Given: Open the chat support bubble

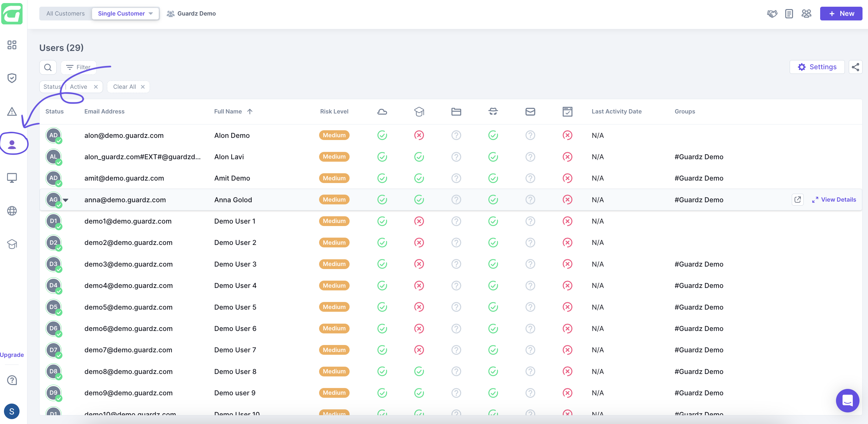Looking at the screenshot, I should click(x=847, y=401).
